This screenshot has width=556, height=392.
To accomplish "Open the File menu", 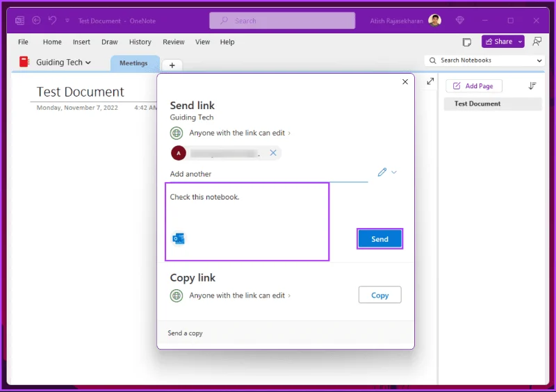I will coord(23,42).
